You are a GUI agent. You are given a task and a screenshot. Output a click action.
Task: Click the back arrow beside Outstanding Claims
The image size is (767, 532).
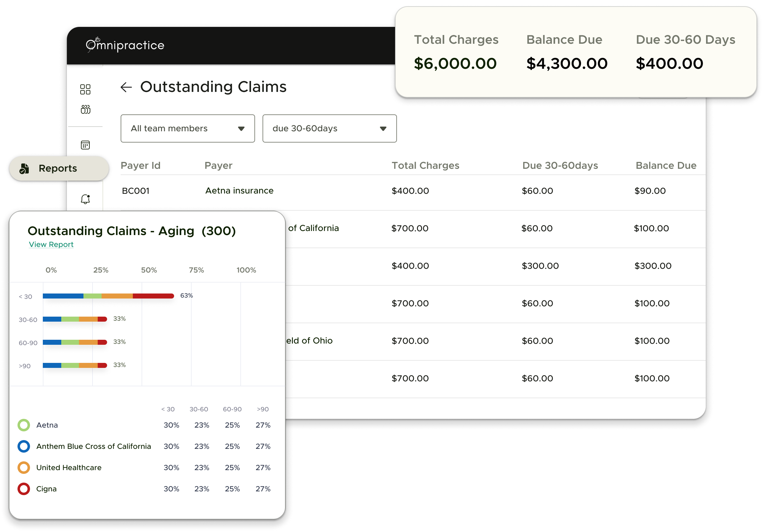pos(126,87)
